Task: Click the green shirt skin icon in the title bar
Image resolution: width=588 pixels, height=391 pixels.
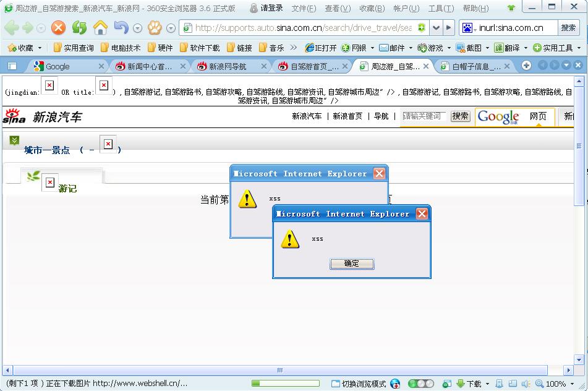Action: point(511,7)
